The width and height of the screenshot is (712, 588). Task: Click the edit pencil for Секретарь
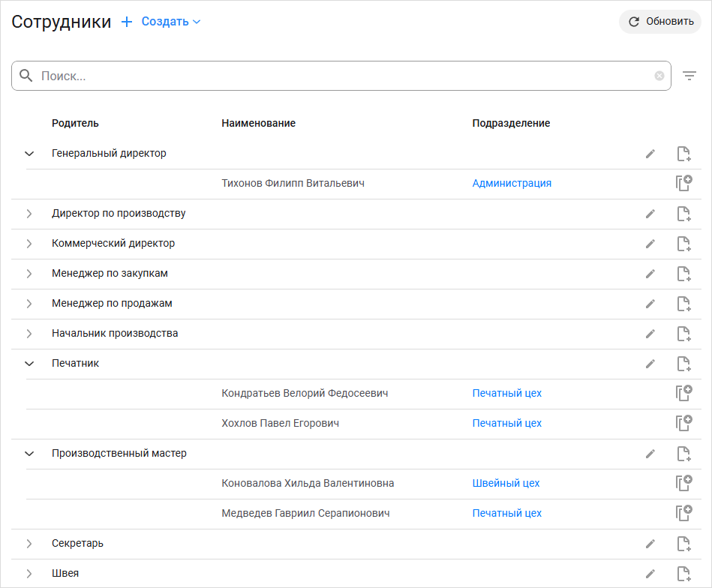[650, 543]
